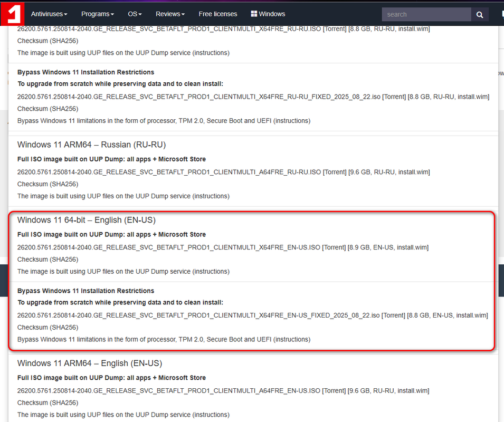Image resolution: width=504 pixels, height=422 pixels.
Task: Open Checksum (SHA256) under A64FRE_RU-RU.ISO
Action: click(47, 184)
